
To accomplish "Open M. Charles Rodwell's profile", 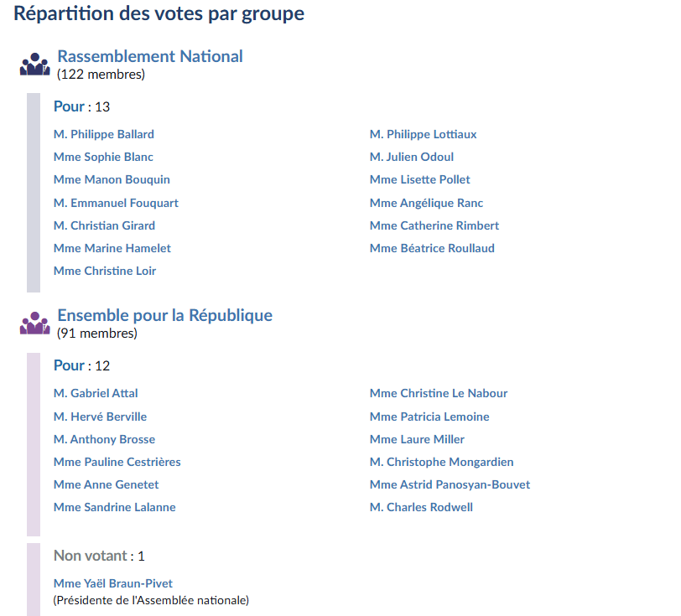I will 421,507.
